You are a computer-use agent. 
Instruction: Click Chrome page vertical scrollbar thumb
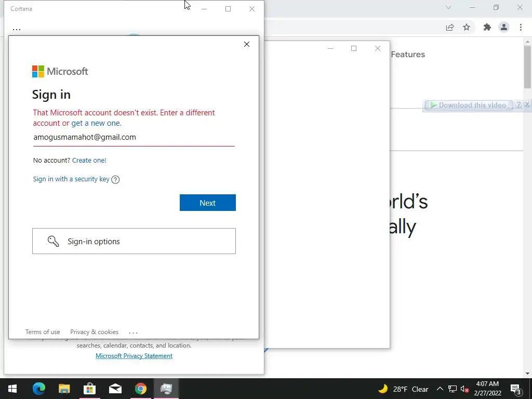click(527, 66)
